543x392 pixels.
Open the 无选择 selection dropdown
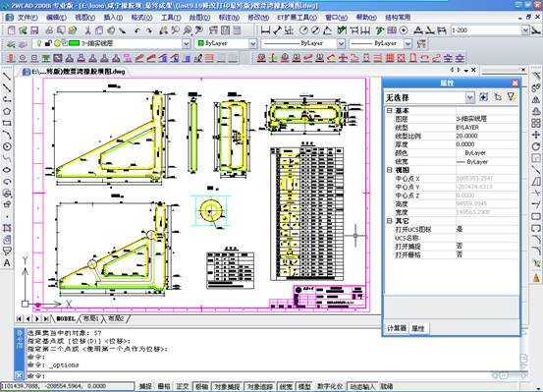tap(469, 97)
